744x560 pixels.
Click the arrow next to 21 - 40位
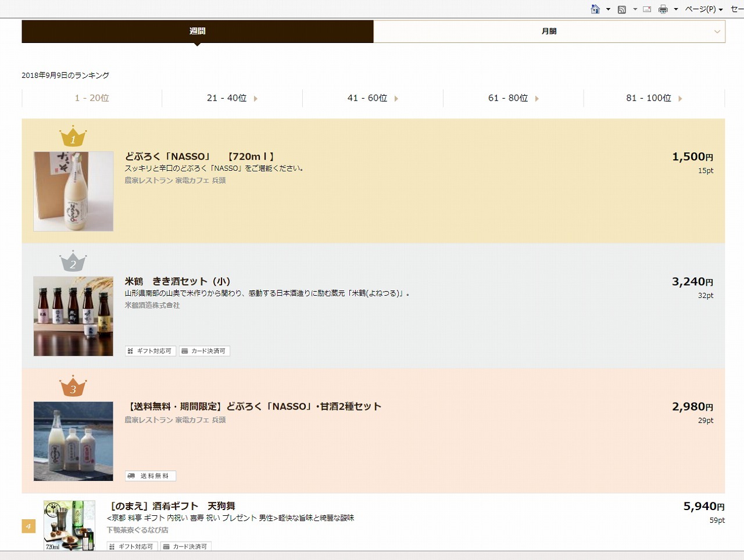click(x=256, y=99)
